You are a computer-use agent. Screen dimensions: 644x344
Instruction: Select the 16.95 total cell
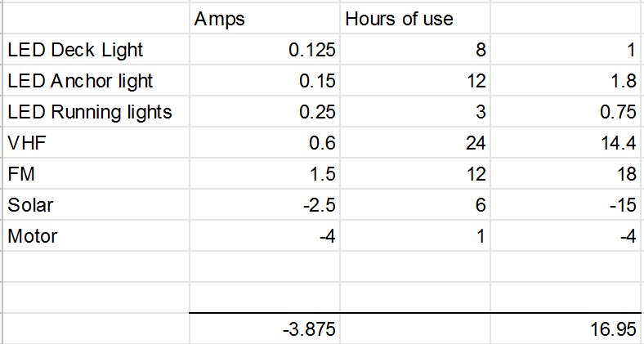pos(566,328)
